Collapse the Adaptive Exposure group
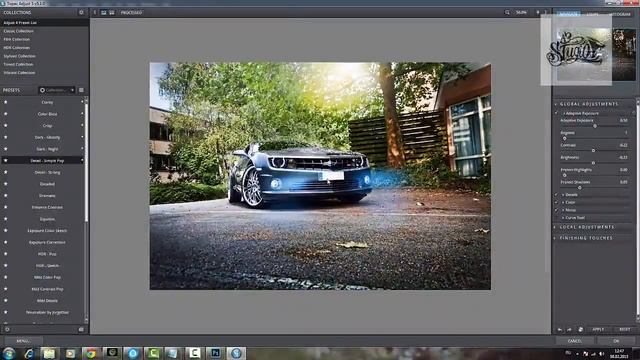640x360 pixels. [x=564, y=113]
